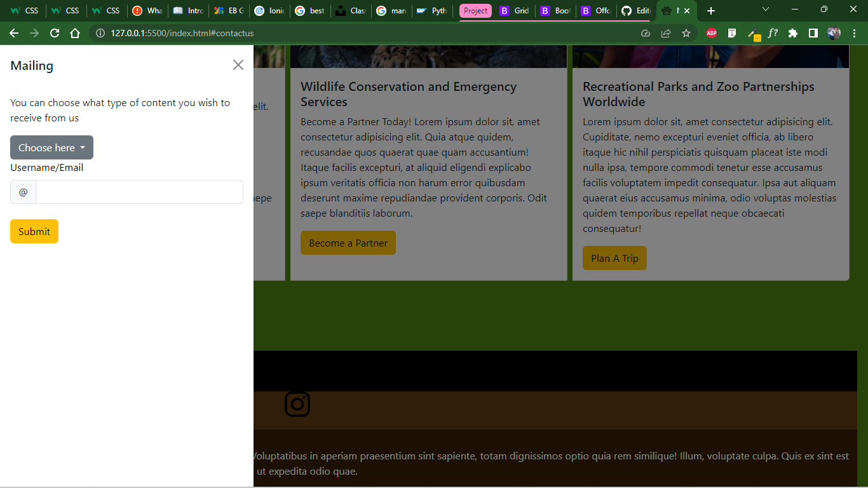This screenshot has height=488, width=868.
Task: Open the browser Extensions puzzle icon
Action: click(x=792, y=33)
